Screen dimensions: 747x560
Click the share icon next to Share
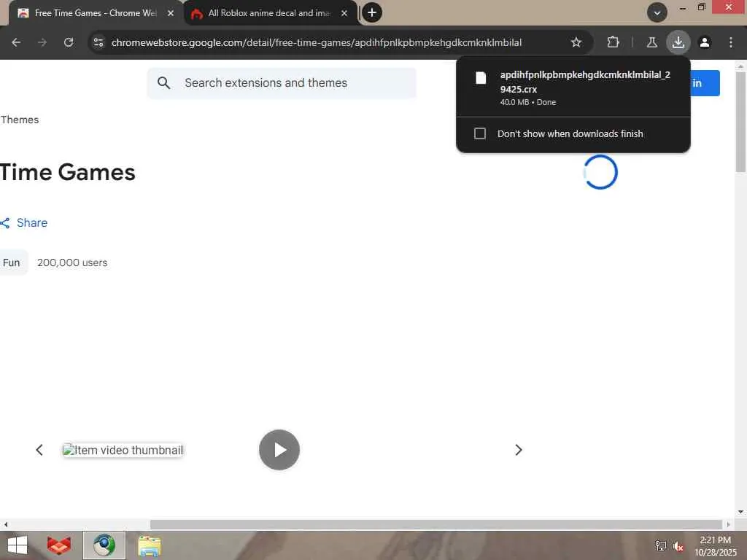pos(5,223)
